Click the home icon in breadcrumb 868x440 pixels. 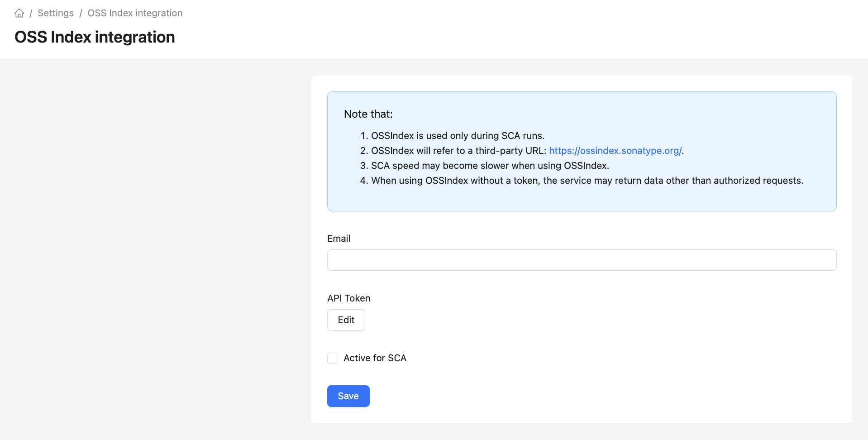[x=19, y=13]
